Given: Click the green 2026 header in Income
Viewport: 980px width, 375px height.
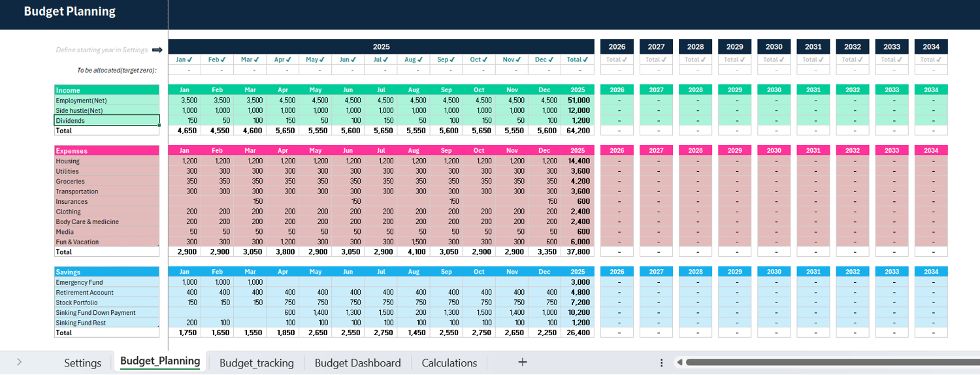Looking at the screenshot, I should (617, 90).
